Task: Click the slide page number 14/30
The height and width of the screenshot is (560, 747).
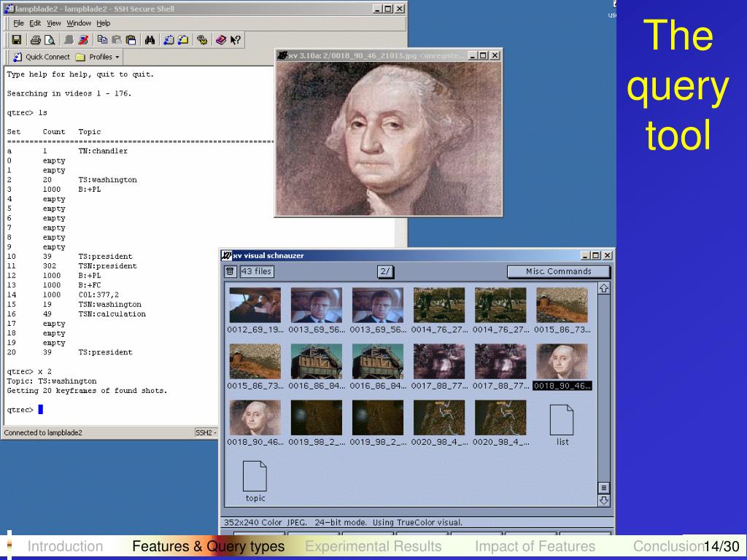Action: [x=721, y=547]
